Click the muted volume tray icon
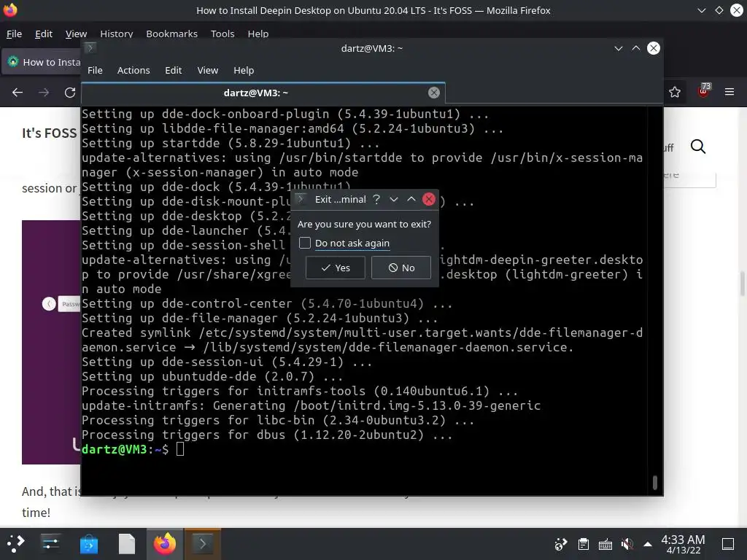Screen dimensions: 747x560 pyautogui.click(x=627, y=544)
